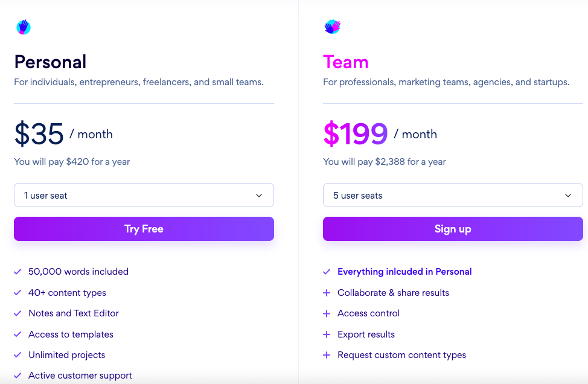This screenshot has height=384, width=588.
Task: Click checkmark beside Everything included in Personal
Action: [x=327, y=272]
